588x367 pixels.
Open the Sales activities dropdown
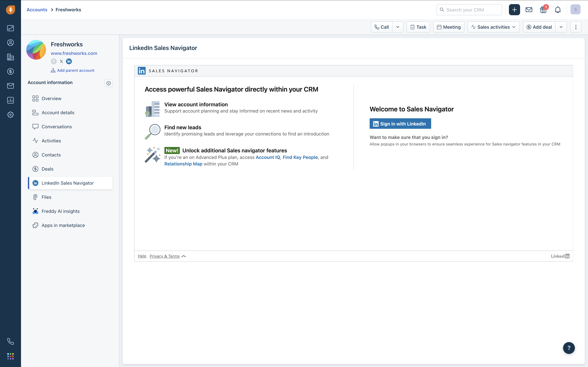click(x=493, y=27)
